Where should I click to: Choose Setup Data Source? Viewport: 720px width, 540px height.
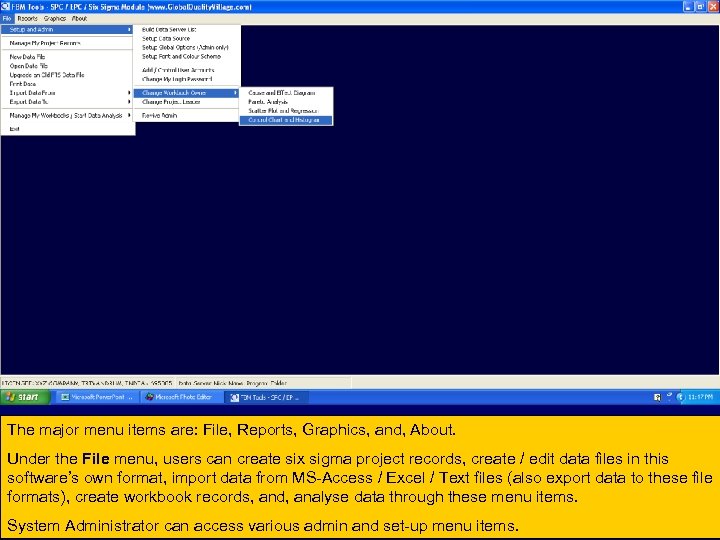pyautogui.click(x=186, y=39)
